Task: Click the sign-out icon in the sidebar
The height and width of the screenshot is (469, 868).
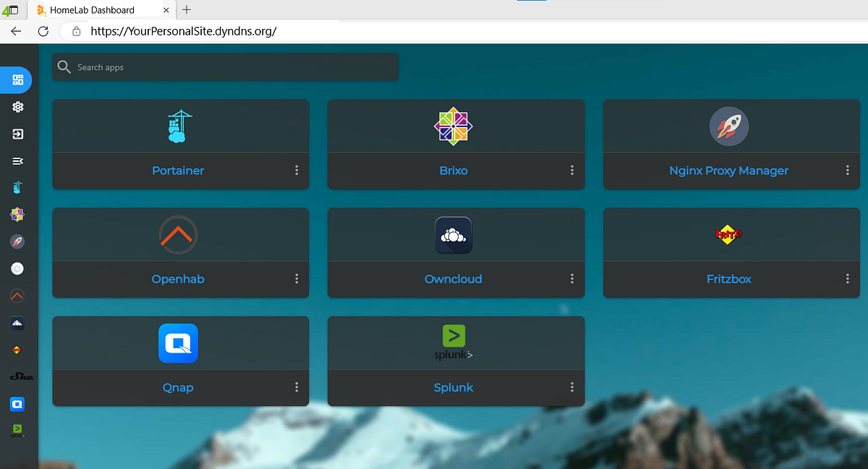Action: (17, 134)
